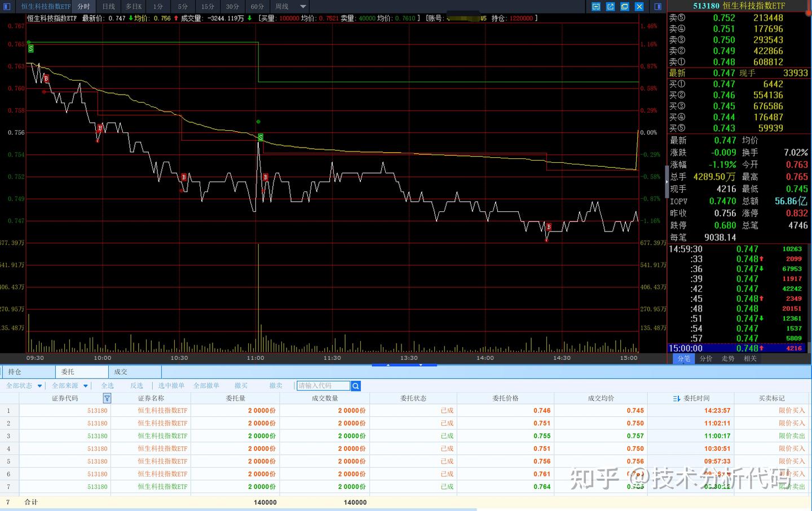Click the red B buy marker near 14:23
The width and height of the screenshot is (812, 511).
click(549, 227)
